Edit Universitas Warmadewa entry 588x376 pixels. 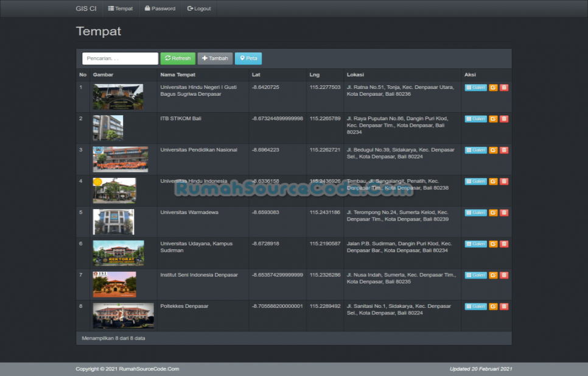493,213
